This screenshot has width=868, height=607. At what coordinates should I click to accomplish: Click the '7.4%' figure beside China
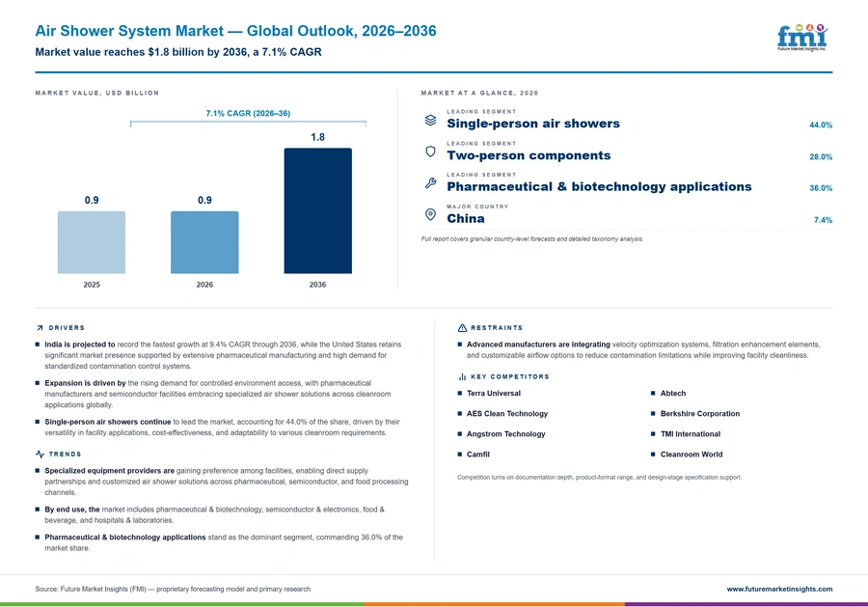(x=824, y=220)
